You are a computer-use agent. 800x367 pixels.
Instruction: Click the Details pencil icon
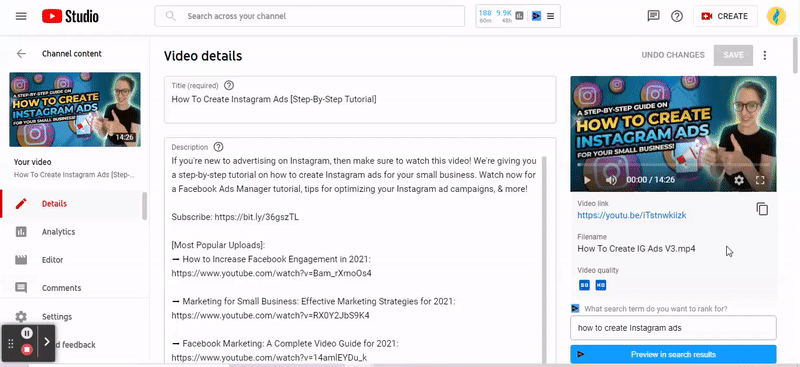(21, 204)
